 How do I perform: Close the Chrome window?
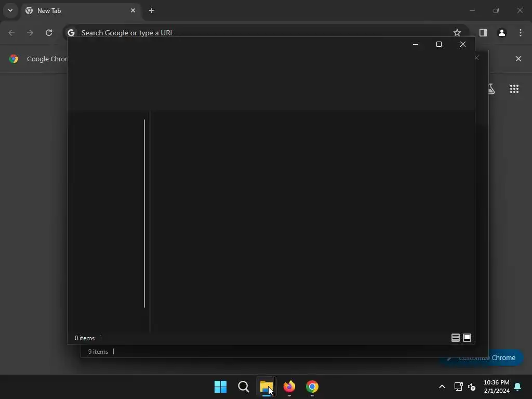tap(520, 10)
